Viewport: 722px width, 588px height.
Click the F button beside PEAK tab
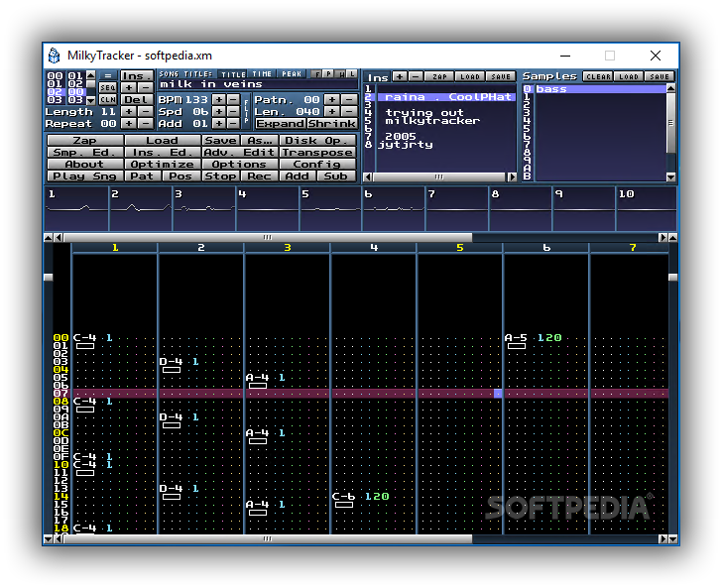(x=316, y=73)
